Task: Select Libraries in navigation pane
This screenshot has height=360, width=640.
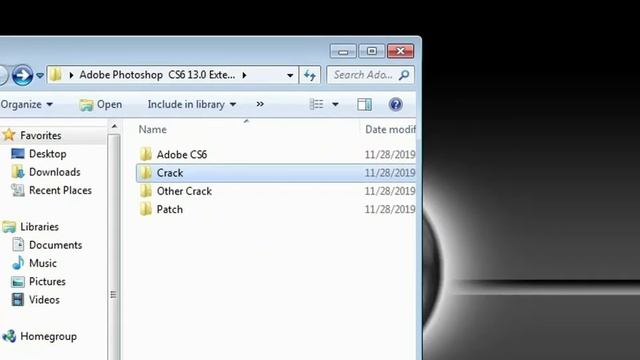Action: click(40, 227)
